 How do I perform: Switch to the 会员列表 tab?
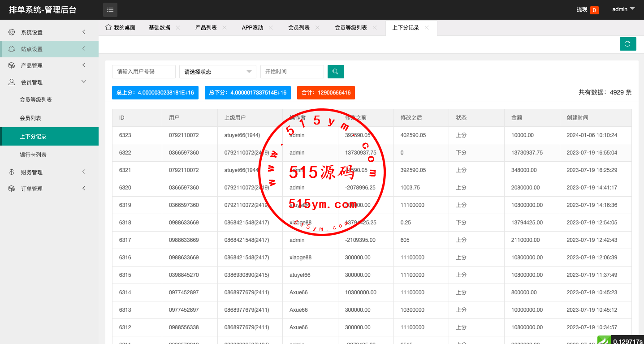(298, 28)
